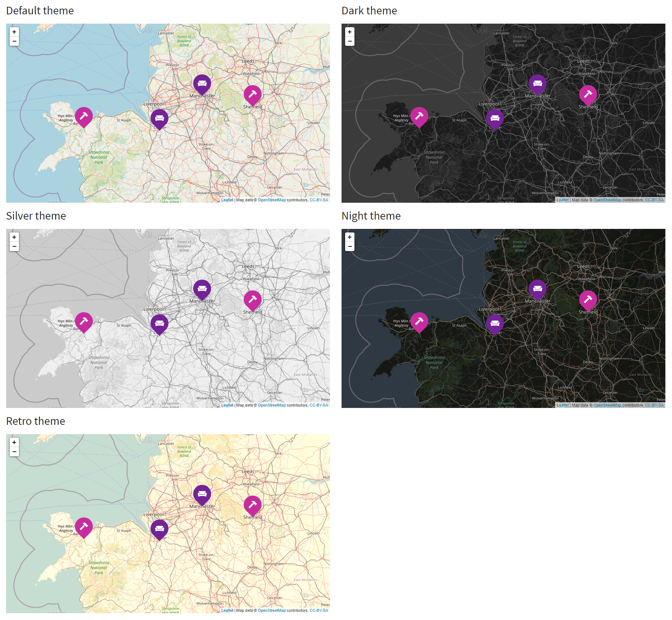Click 'Liverpool' label on Night theme map
This screenshot has width=672, height=620.
[489, 309]
